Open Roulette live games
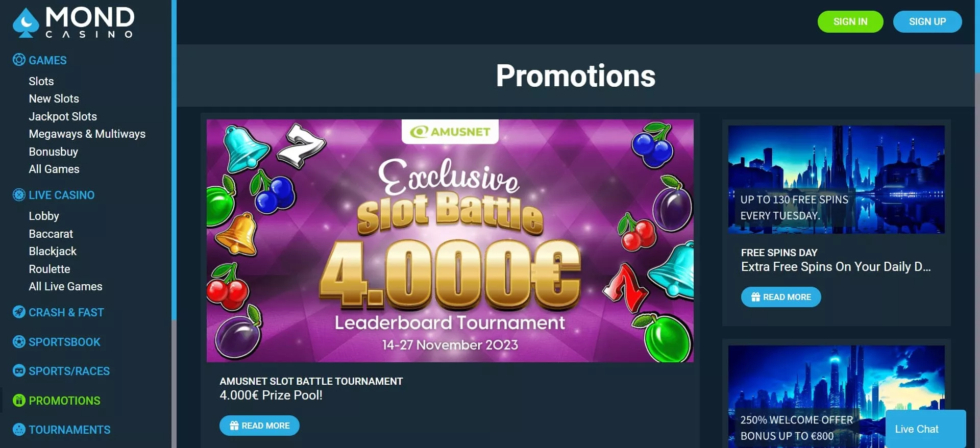Screen dimensions: 980x448 pyautogui.click(x=50, y=269)
